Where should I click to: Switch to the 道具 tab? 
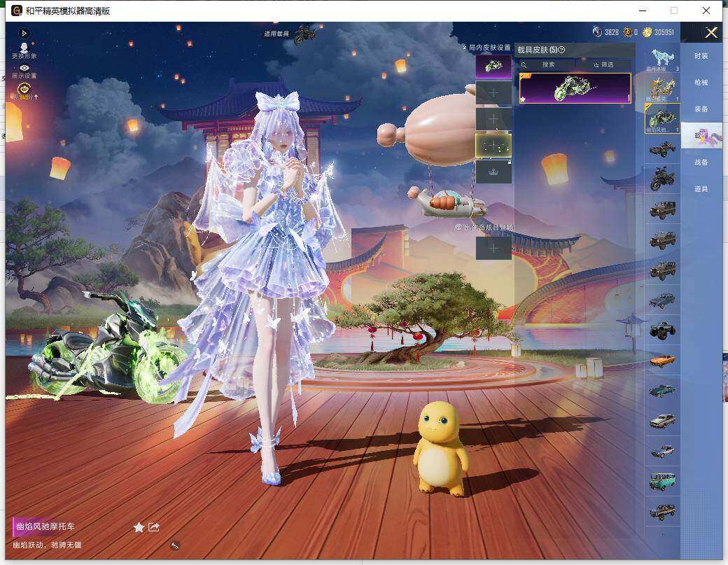701,188
